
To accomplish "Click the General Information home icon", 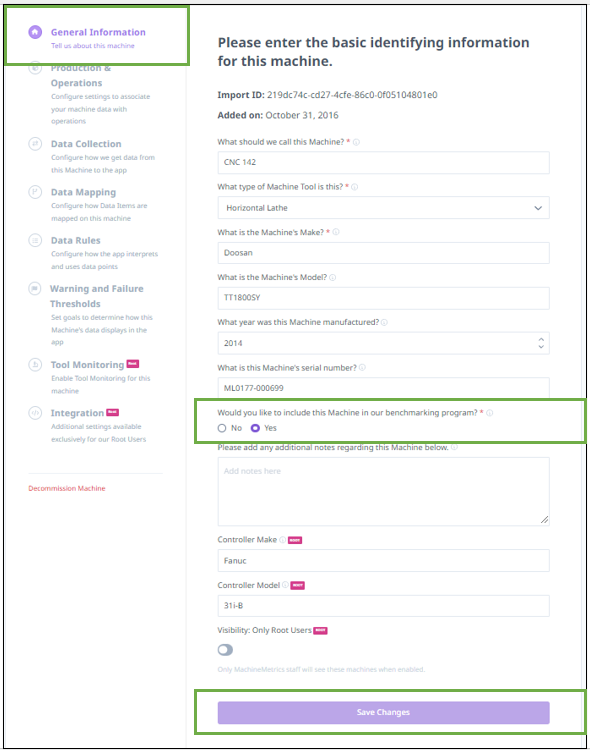I will pos(35,32).
